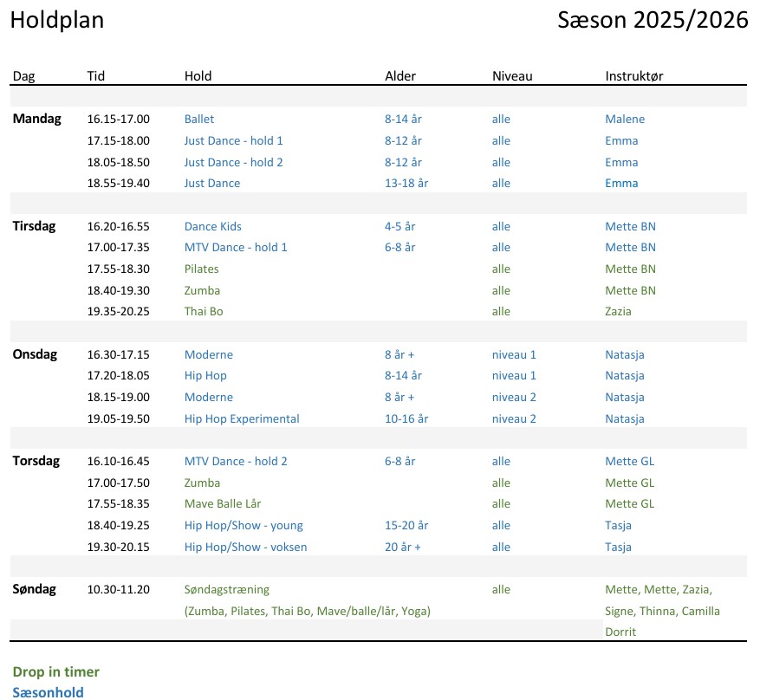Click the Ballet class link
The width and height of the screenshot is (760, 700).
[198, 119]
